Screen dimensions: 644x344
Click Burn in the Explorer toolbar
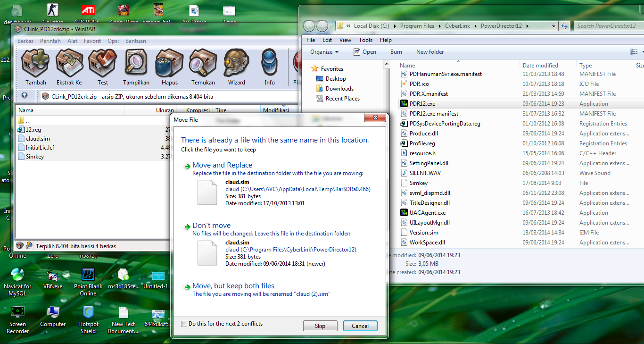396,52
